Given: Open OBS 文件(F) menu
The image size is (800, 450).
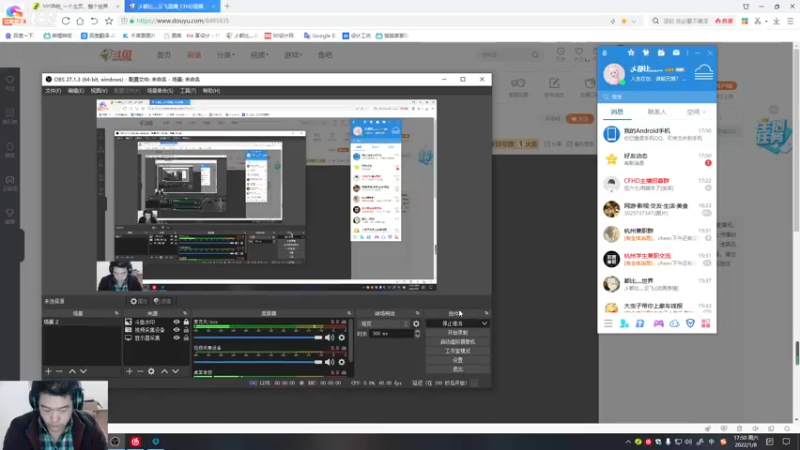Looking at the screenshot, I should pyautogui.click(x=53, y=91).
